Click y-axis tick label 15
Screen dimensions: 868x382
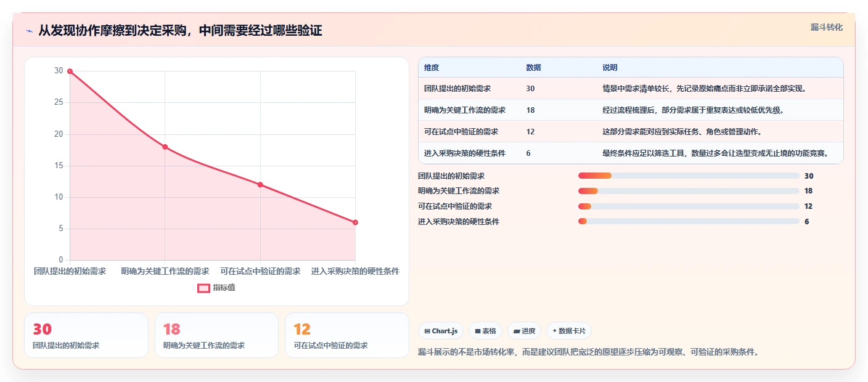[59, 166]
